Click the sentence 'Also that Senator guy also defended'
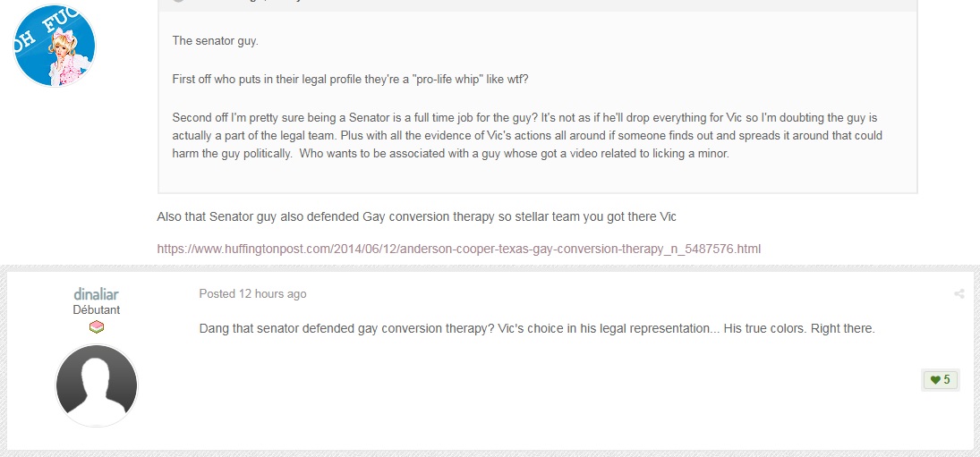This screenshot has height=457, width=980. click(416, 216)
